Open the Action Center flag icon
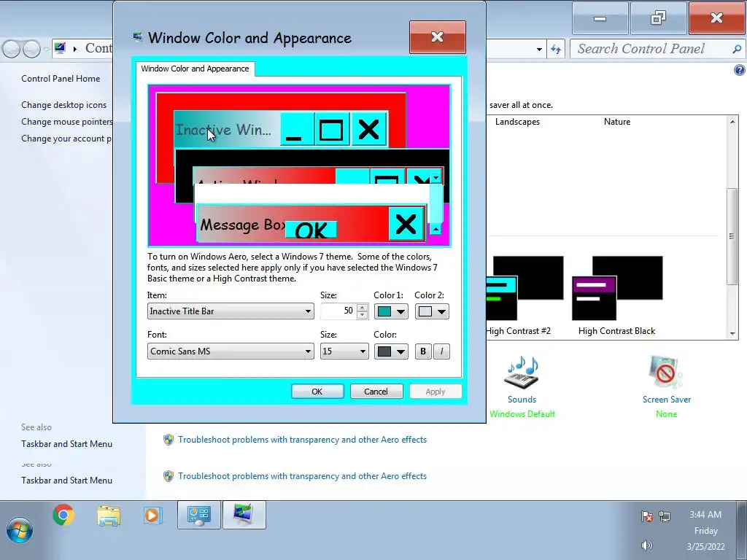 click(646, 516)
